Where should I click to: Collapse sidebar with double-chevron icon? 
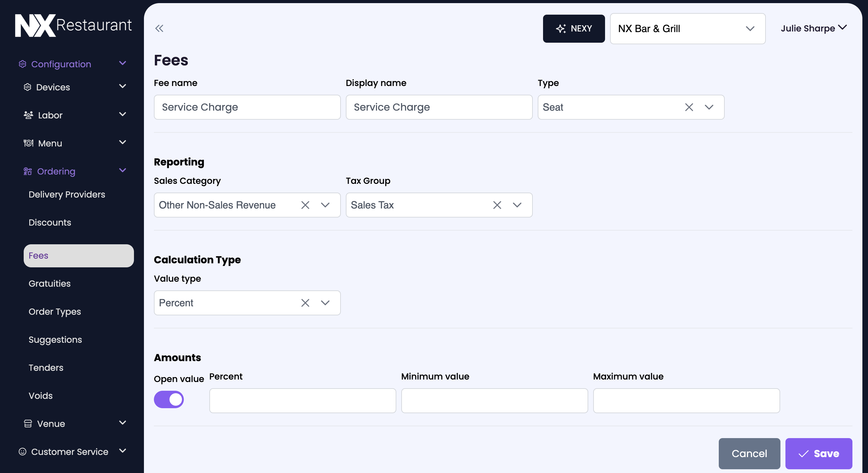point(159,28)
